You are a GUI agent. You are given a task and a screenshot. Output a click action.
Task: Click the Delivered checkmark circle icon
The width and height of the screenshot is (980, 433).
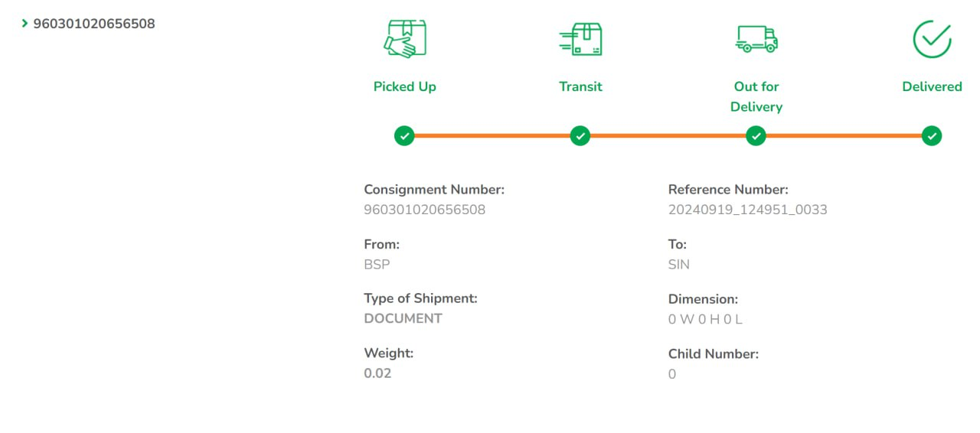click(932, 38)
